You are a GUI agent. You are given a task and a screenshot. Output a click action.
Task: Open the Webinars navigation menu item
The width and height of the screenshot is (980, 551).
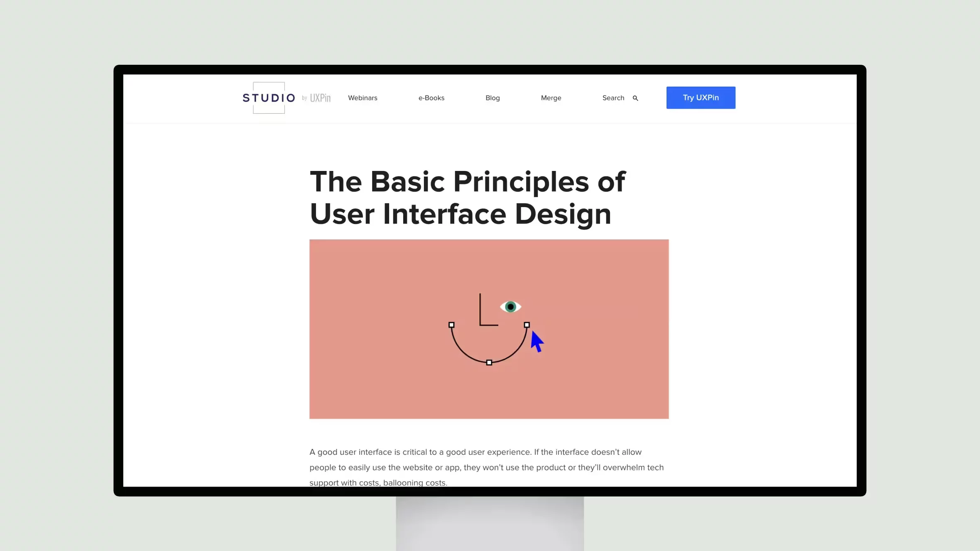click(x=362, y=98)
